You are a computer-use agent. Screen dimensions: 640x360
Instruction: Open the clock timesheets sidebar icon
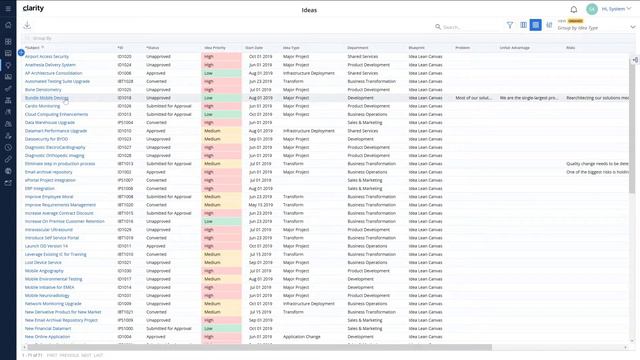pyautogui.click(x=8, y=147)
